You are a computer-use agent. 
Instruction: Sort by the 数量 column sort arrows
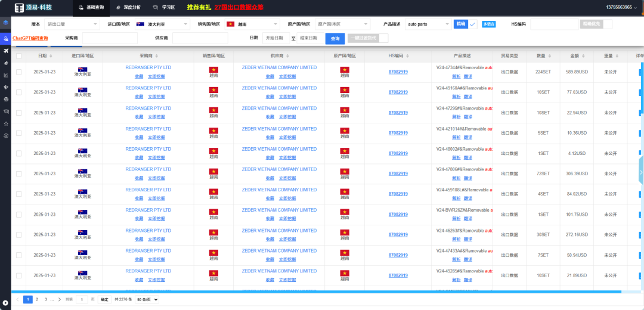pos(550,56)
